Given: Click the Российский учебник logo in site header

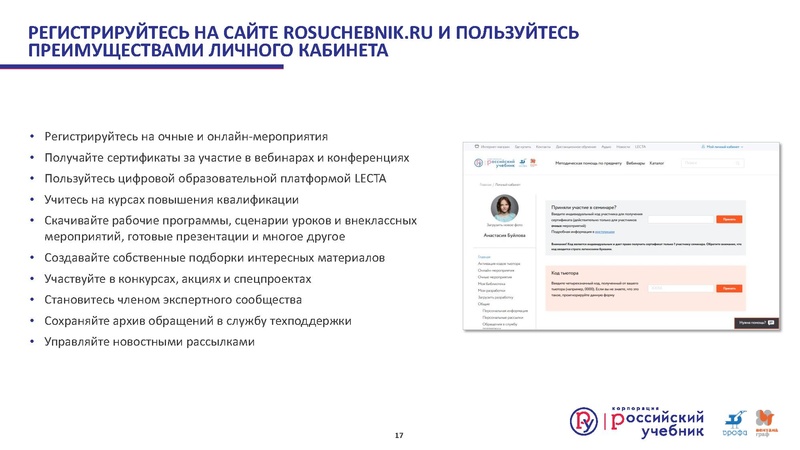Looking at the screenshot, I should (495, 163).
